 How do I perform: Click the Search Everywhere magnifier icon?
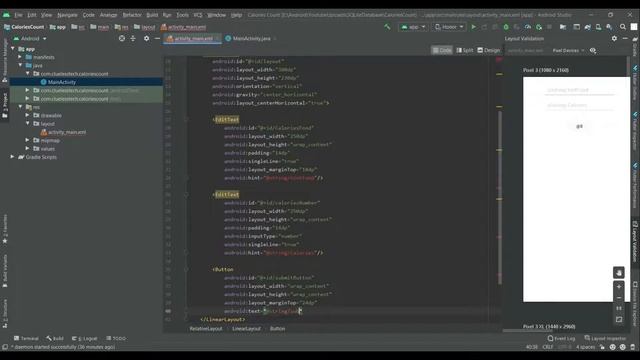[x=623, y=27]
